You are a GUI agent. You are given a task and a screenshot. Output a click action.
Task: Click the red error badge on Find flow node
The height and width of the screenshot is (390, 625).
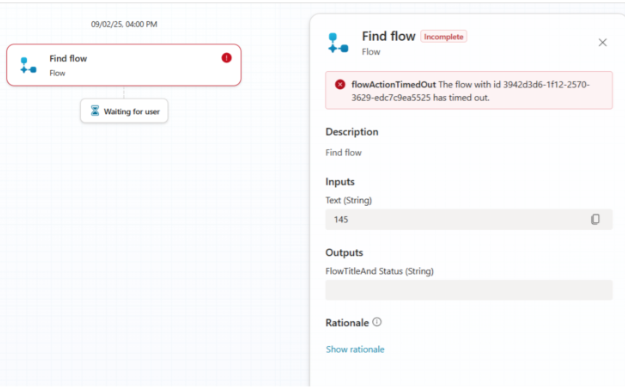coord(226,58)
